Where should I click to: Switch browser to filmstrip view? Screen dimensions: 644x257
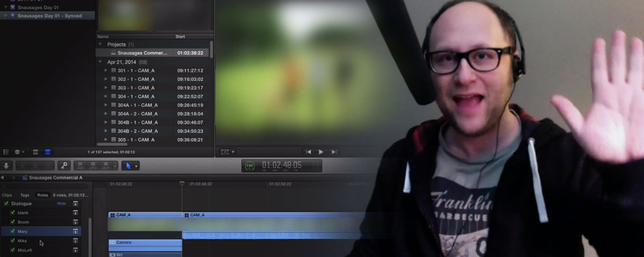coord(36,152)
